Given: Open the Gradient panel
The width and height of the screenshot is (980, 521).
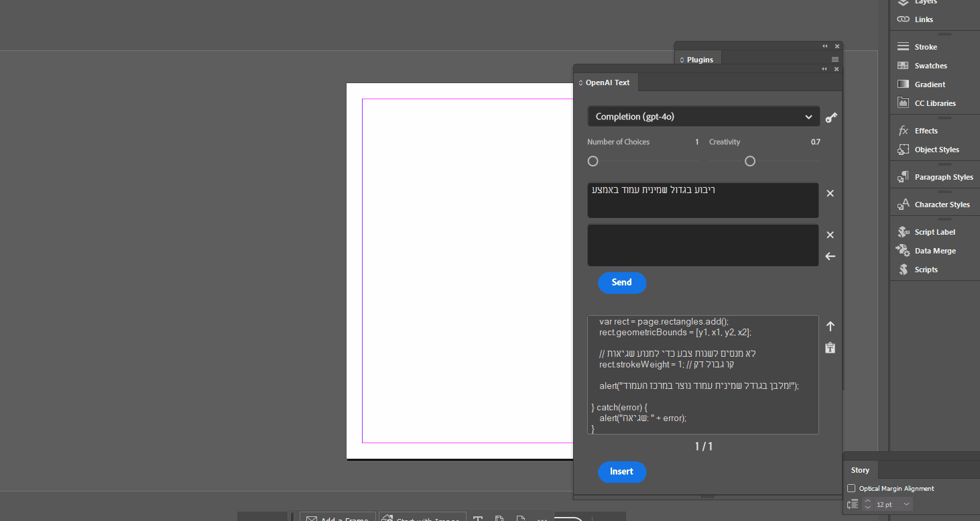Looking at the screenshot, I should [x=930, y=84].
